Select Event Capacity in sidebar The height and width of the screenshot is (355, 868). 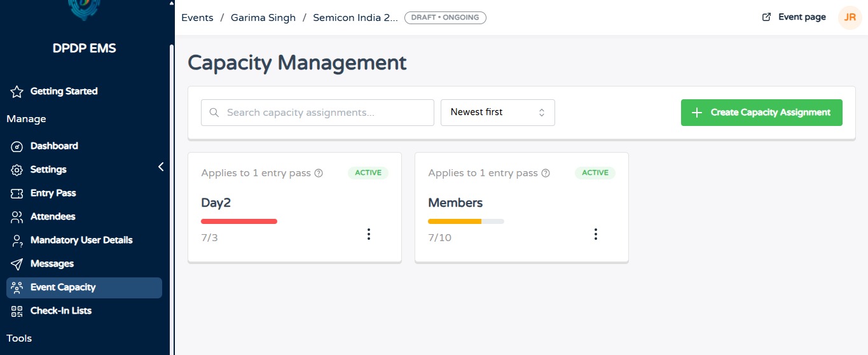84,288
